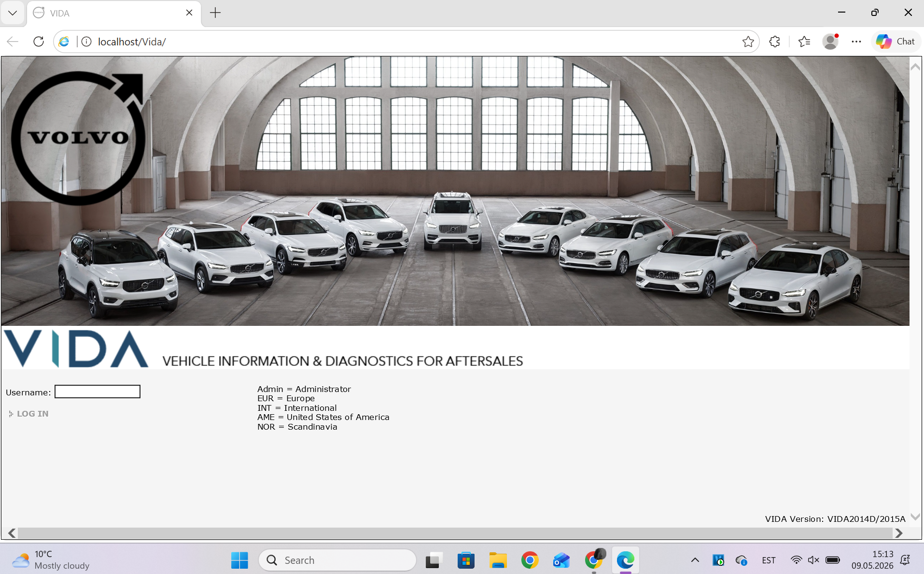Click into the Username field
924x574 pixels.
pyautogui.click(x=98, y=392)
